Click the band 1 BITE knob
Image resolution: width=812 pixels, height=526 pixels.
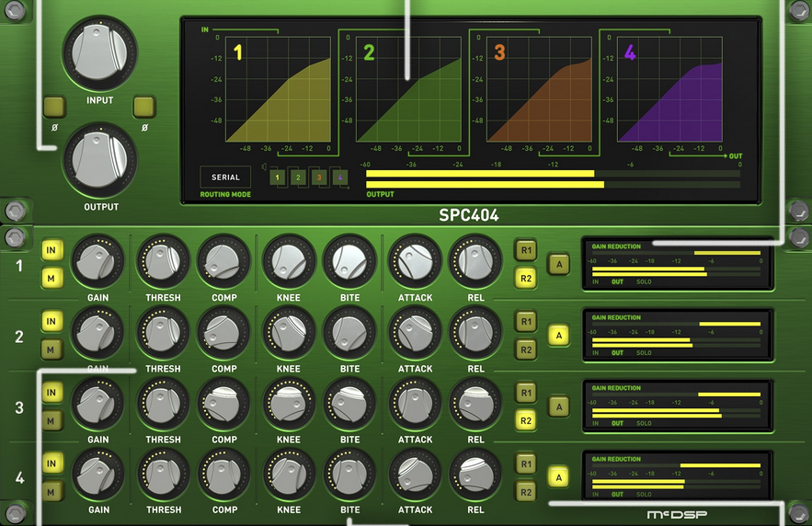click(x=349, y=262)
